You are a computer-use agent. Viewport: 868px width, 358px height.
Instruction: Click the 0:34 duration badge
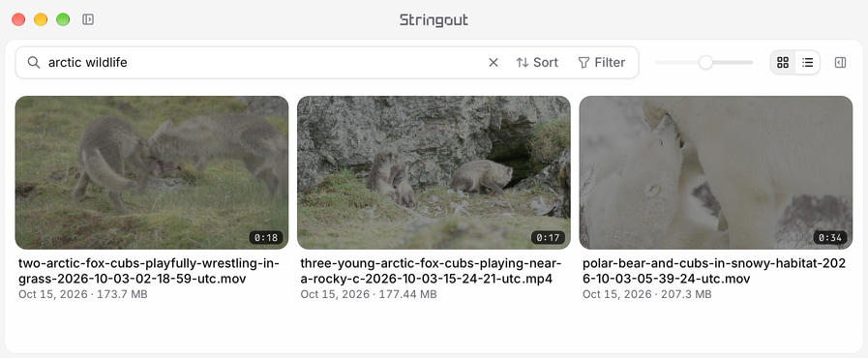click(x=830, y=238)
